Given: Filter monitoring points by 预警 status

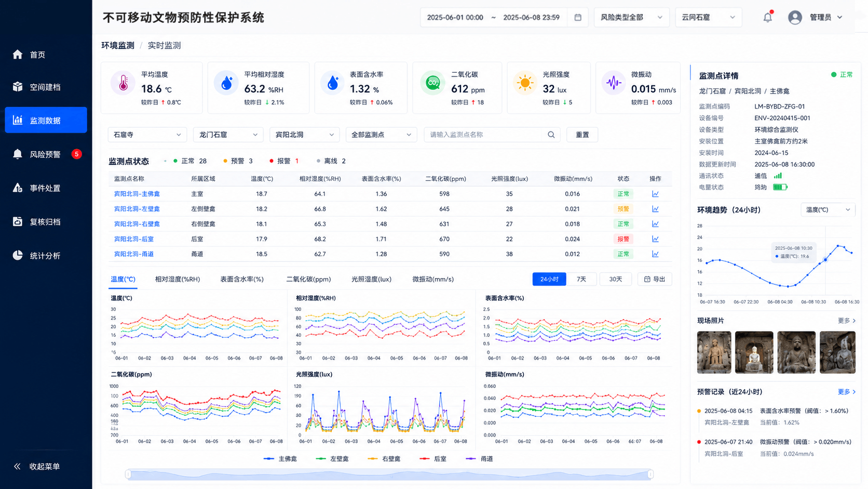Looking at the screenshot, I should [238, 161].
